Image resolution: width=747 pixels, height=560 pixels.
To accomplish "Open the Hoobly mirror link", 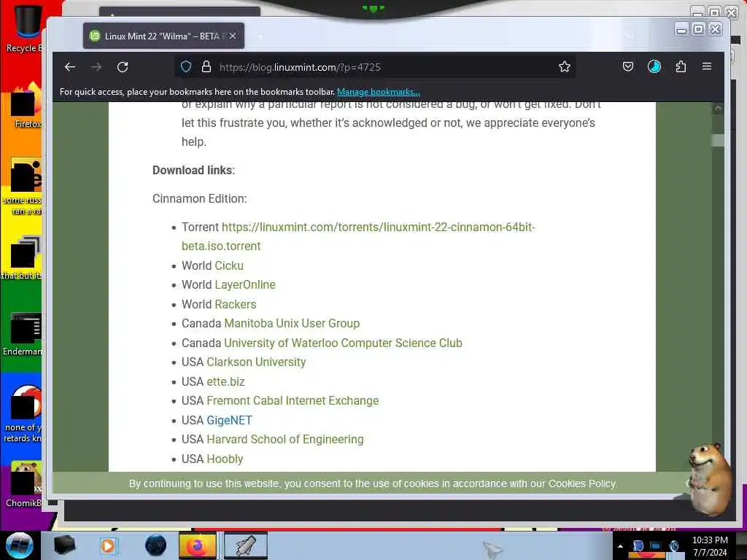I will point(225,459).
